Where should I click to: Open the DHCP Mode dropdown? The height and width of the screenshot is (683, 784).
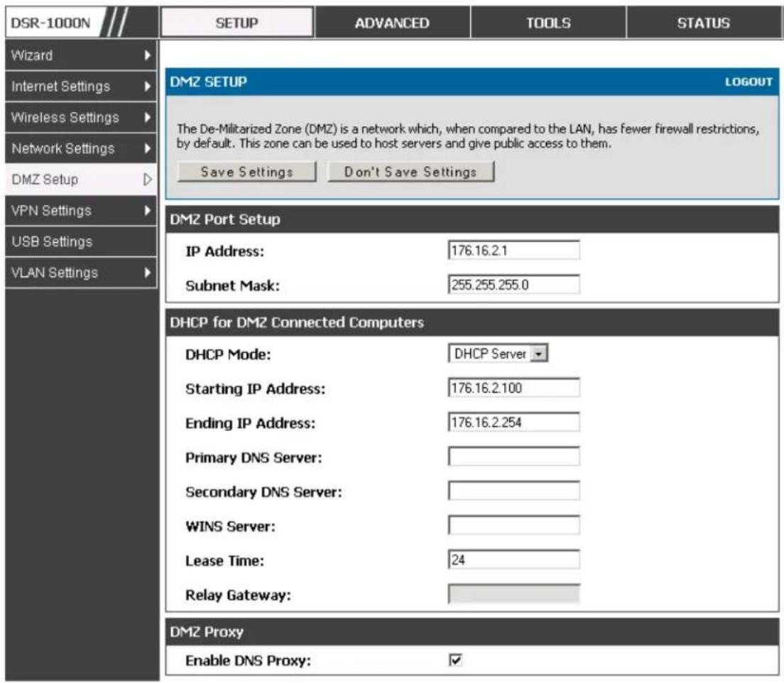coord(498,353)
